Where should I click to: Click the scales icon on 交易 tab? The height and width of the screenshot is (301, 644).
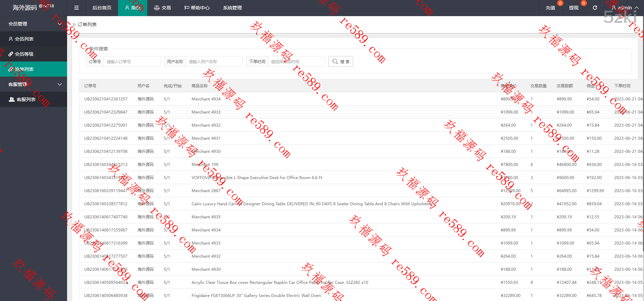pos(157,8)
